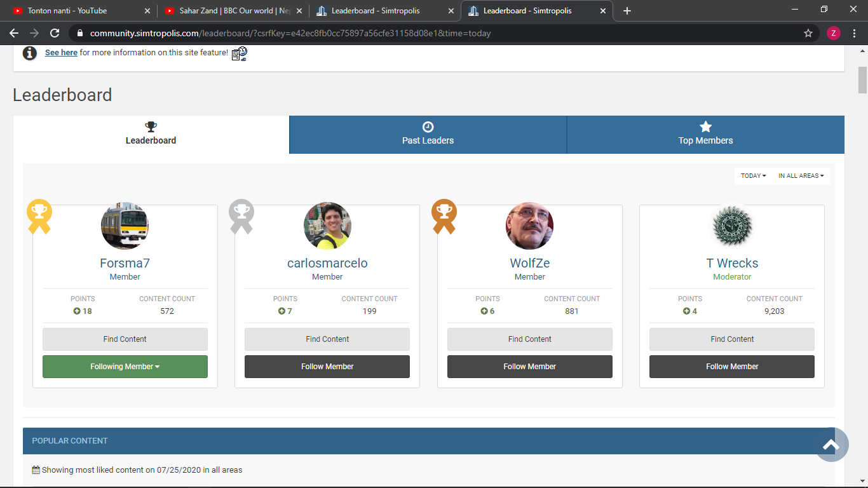The width and height of the screenshot is (868, 488).
Task: Close the Sahar Zand BBC tab
Action: (299, 11)
